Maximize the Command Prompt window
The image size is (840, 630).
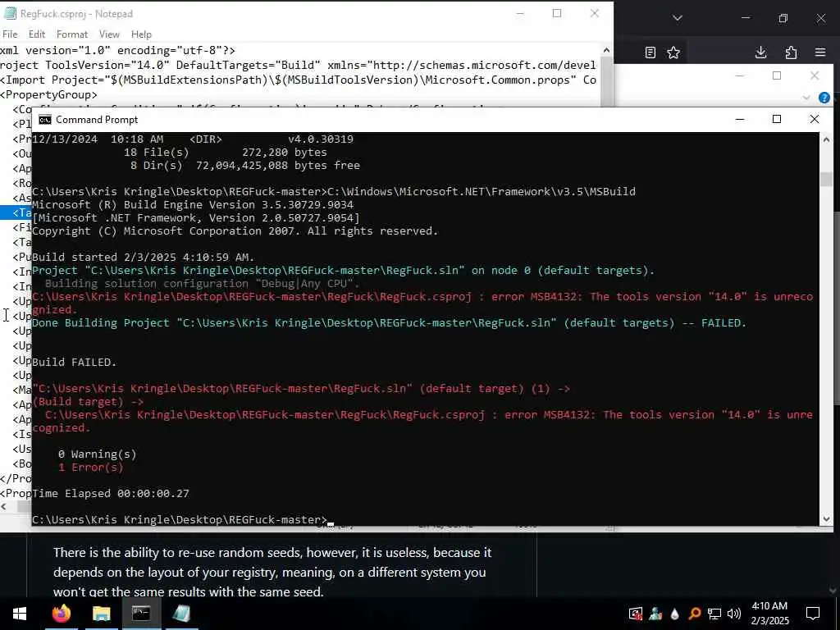(x=777, y=119)
